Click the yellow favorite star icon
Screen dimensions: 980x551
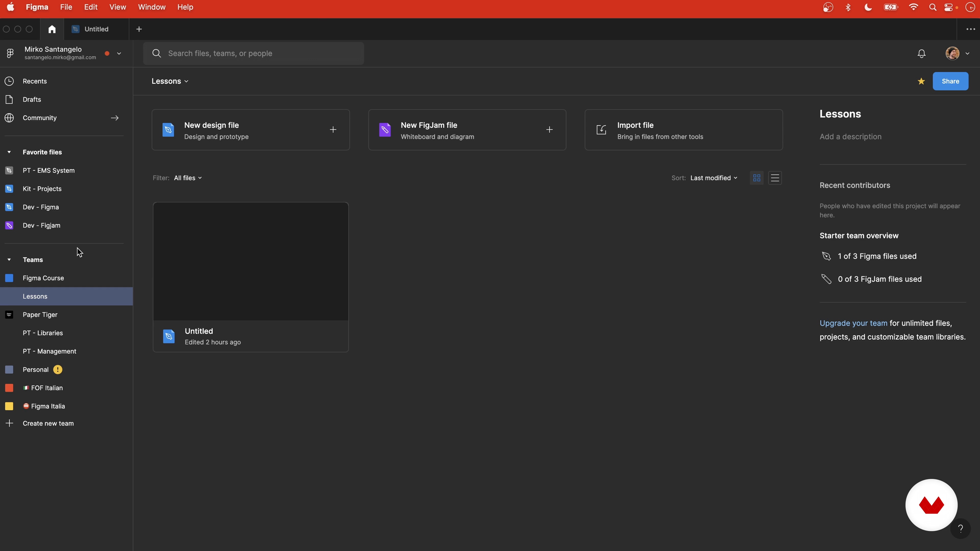pyautogui.click(x=921, y=81)
